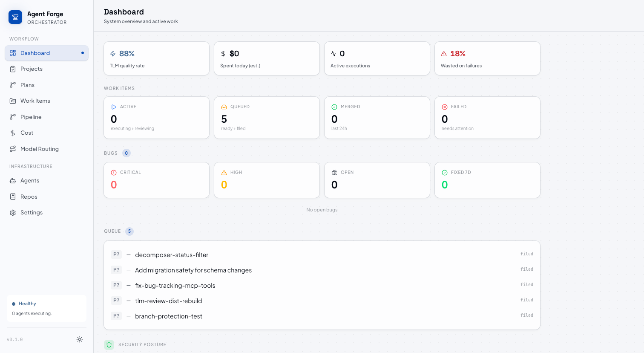Open Work Items in sidebar
644x353 pixels.
(x=46, y=101)
